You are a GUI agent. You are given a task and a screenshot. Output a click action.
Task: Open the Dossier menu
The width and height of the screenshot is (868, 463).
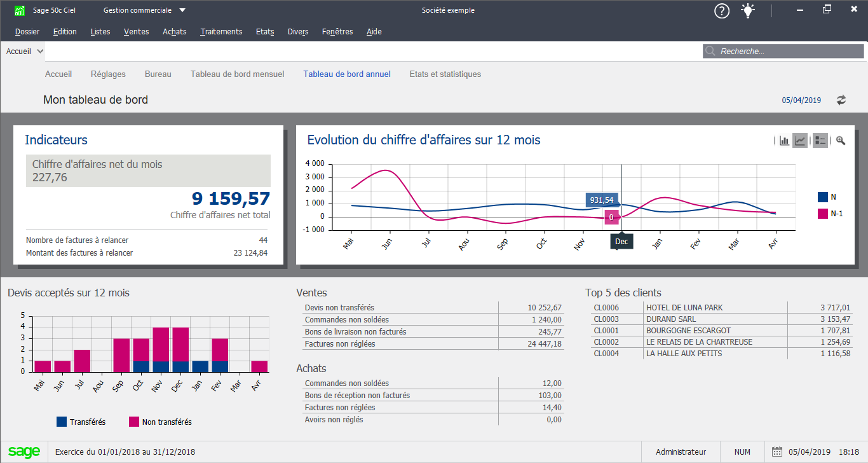click(x=27, y=32)
